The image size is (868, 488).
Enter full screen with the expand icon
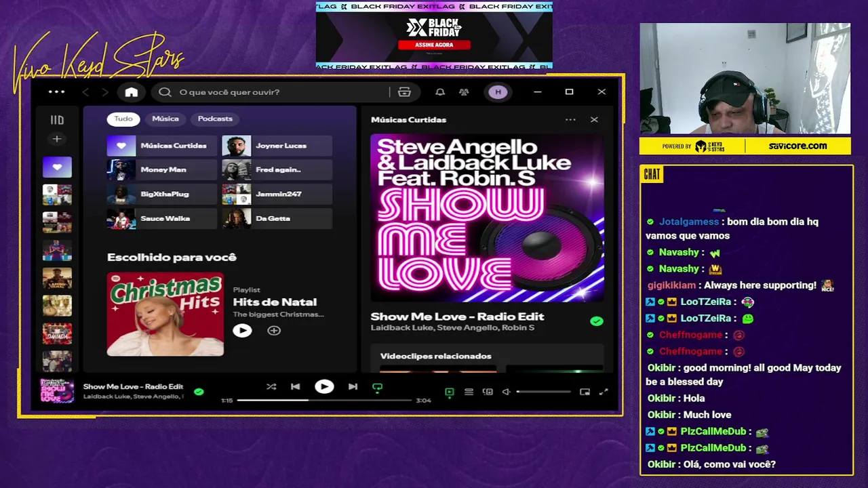[604, 392]
